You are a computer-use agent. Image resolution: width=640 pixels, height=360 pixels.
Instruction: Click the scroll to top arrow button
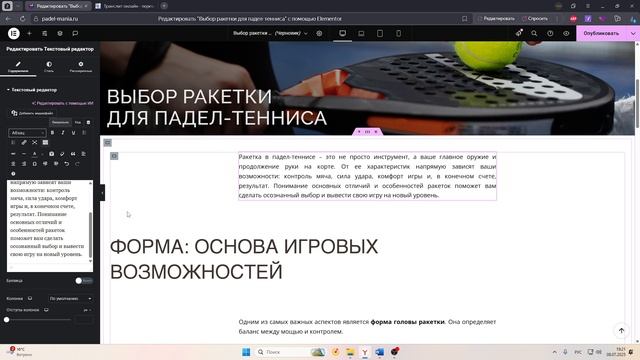621,331
